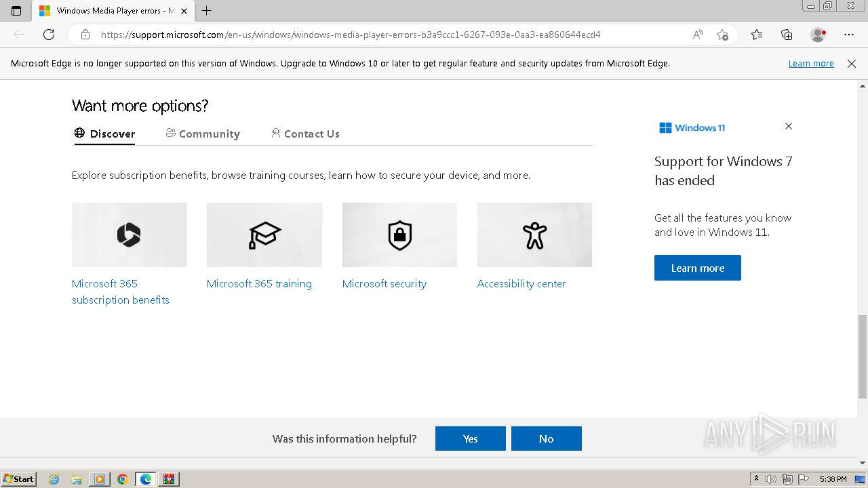
Task: Click the Show desktop button
Action: 860,479
